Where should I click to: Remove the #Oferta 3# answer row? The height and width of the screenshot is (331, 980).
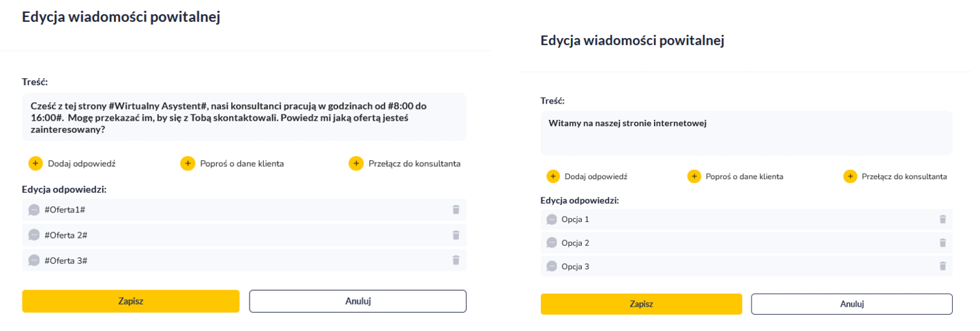(x=456, y=260)
